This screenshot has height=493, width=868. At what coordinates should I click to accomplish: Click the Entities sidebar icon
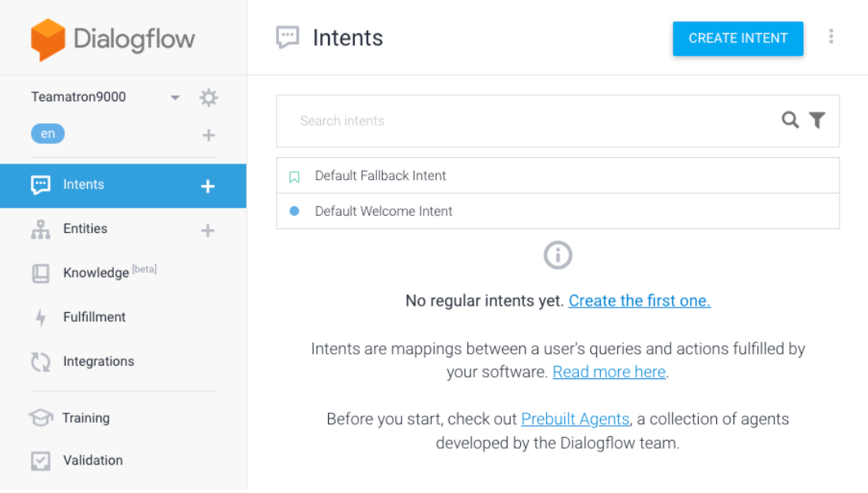40,228
